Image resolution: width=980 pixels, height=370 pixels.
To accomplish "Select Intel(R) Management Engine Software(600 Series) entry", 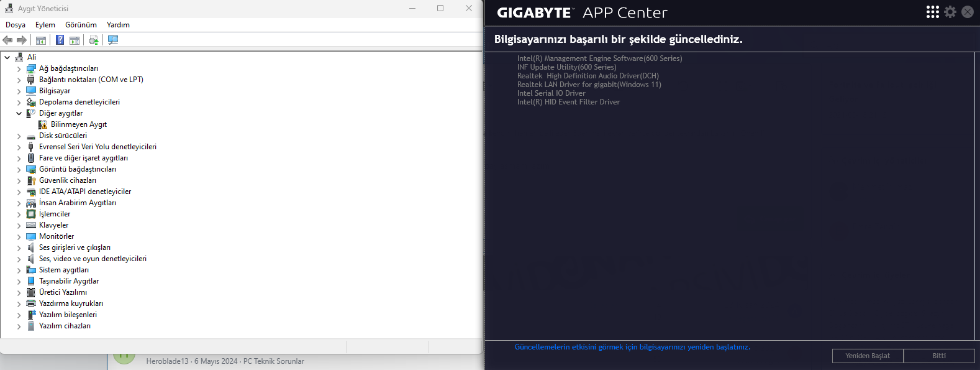I will [x=599, y=58].
